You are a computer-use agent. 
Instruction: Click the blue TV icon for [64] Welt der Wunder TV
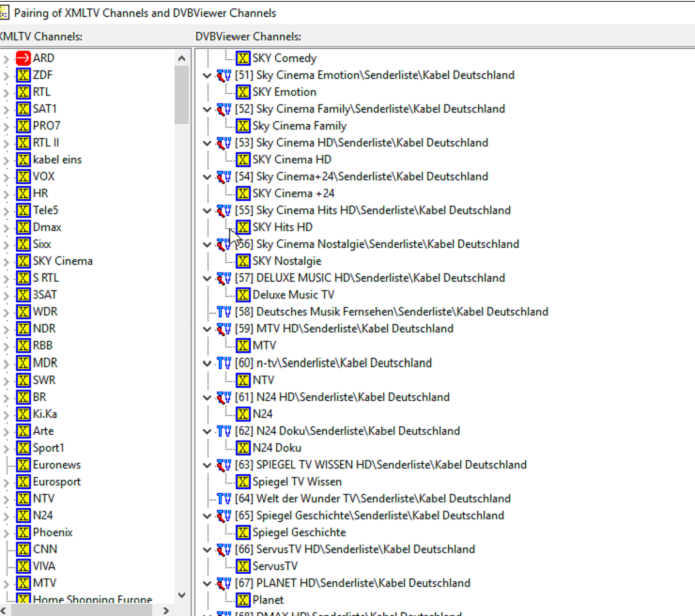[x=224, y=499]
